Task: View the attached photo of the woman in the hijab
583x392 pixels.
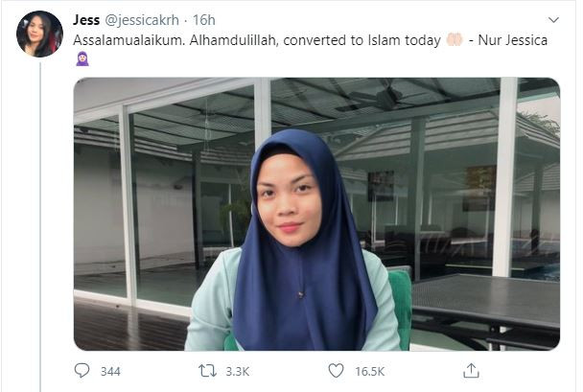Action: 316,214
